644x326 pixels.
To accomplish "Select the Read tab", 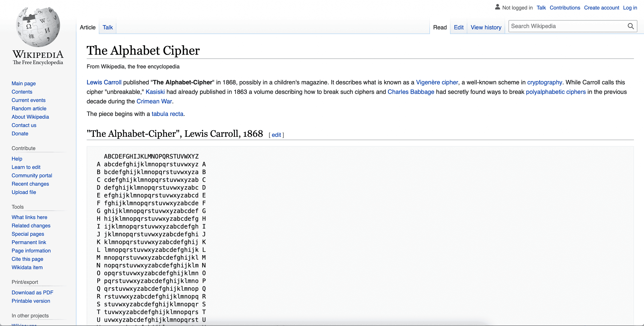I will pyautogui.click(x=440, y=27).
